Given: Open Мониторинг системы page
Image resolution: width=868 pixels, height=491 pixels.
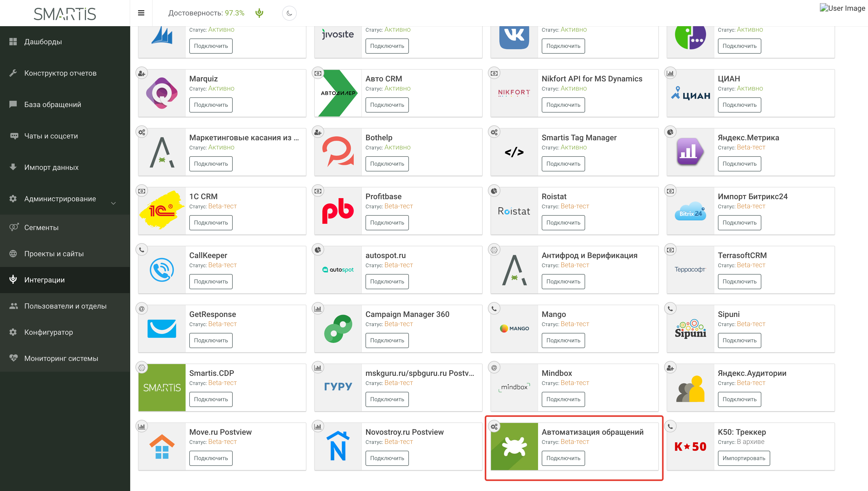Looking at the screenshot, I should [x=61, y=359].
